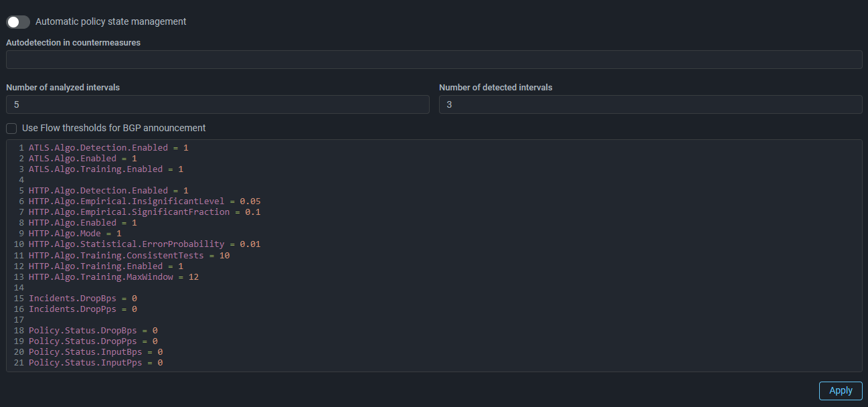
Task: Click the HTTP.Algo.Statistical.ErrorProbability line
Action: click(144, 244)
